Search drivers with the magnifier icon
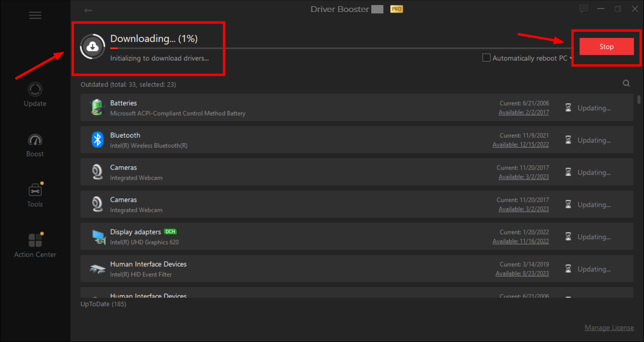644x342 pixels. tap(626, 83)
